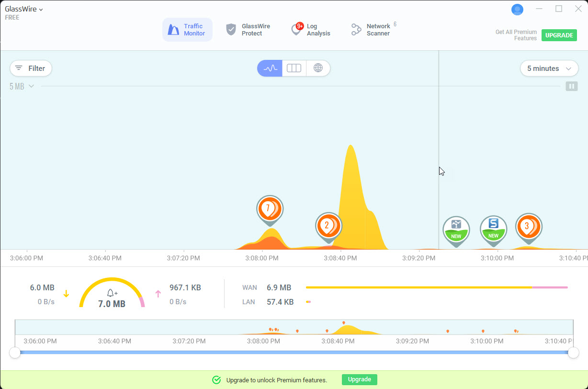Image resolution: width=588 pixels, height=389 pixels.
Task: Click the 7.0 MB total usage value
Action: (112, 304)
